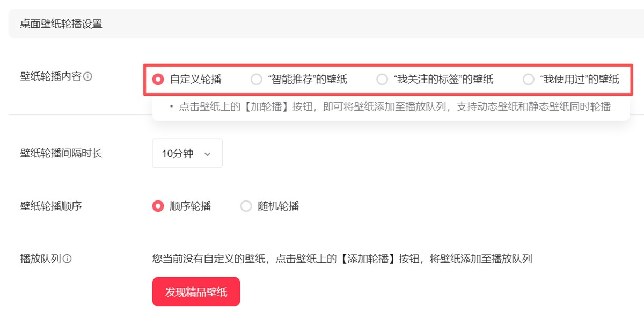The height and width of the screenshot is (323, 644).
Task: Expand the wallpaper interval selector
Action: (x=187, y=153)
